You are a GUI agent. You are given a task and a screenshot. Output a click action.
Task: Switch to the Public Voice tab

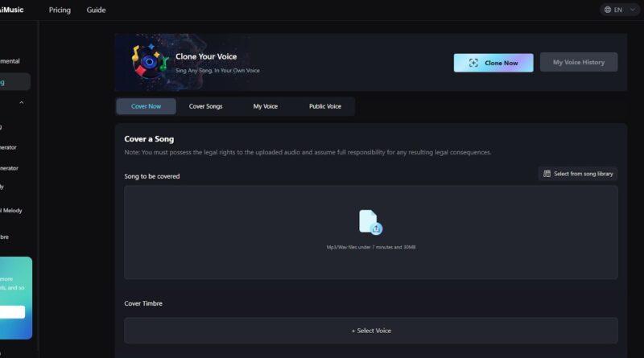click(325, 106)
